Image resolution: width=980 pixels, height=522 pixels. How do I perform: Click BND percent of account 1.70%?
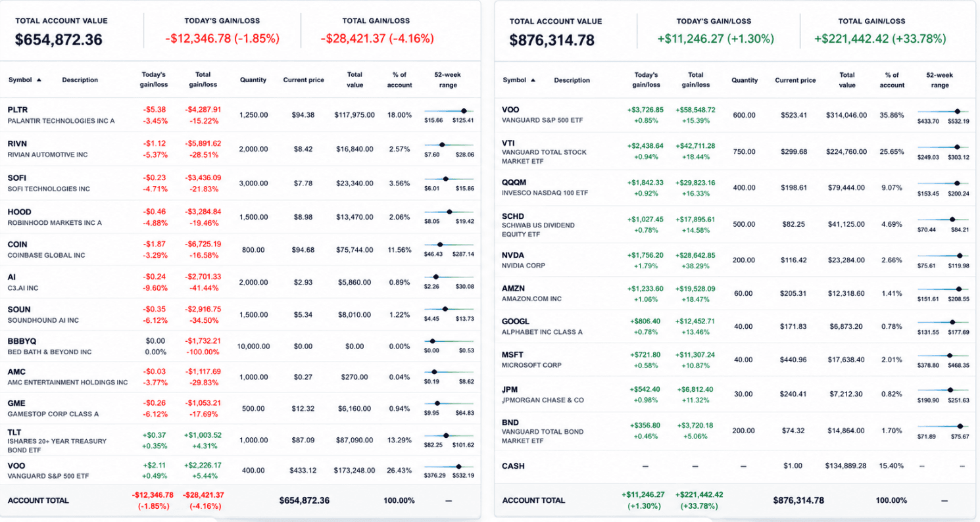pos(892,431)
